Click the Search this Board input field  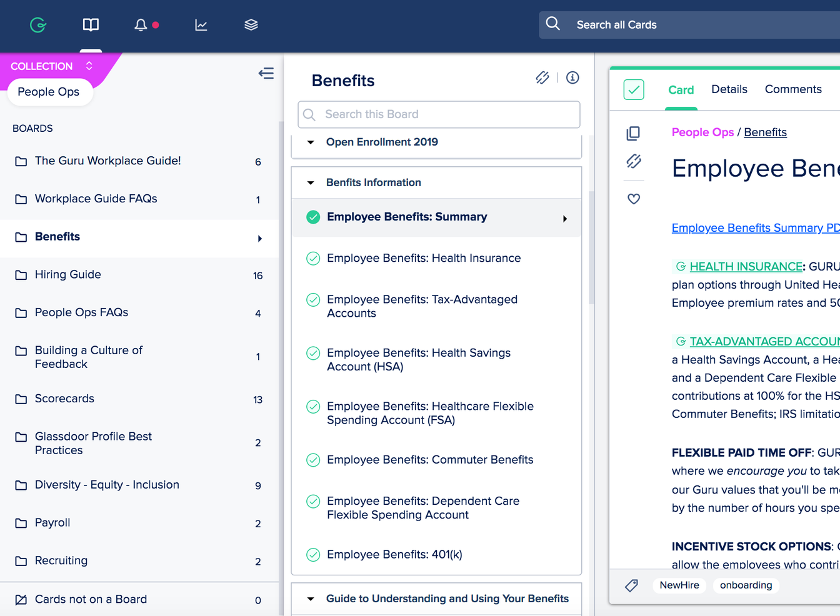pyautogui.click(x=439, y=114)
